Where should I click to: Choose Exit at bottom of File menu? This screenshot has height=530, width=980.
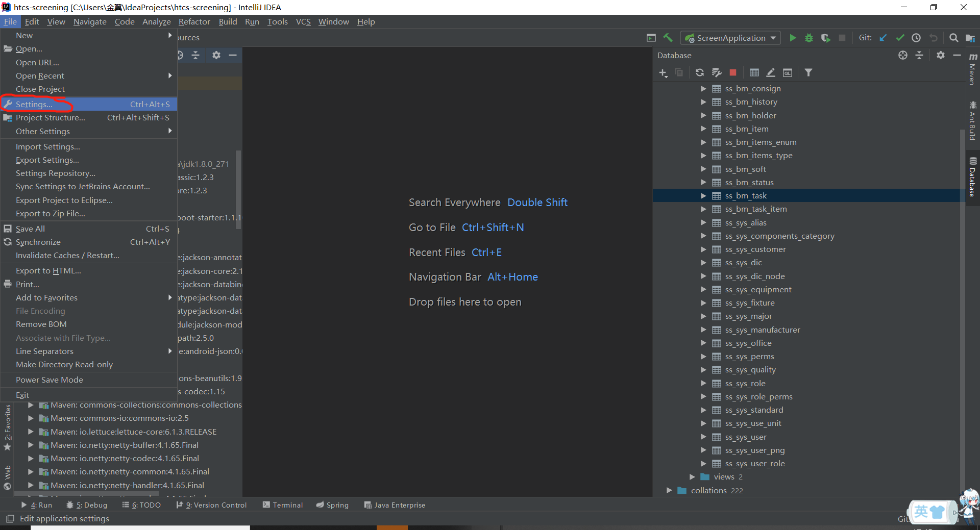[89, 395]
